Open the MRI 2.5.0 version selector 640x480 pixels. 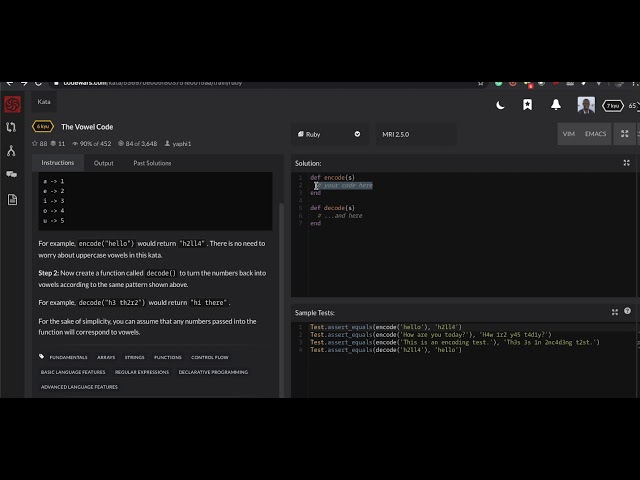416,134
